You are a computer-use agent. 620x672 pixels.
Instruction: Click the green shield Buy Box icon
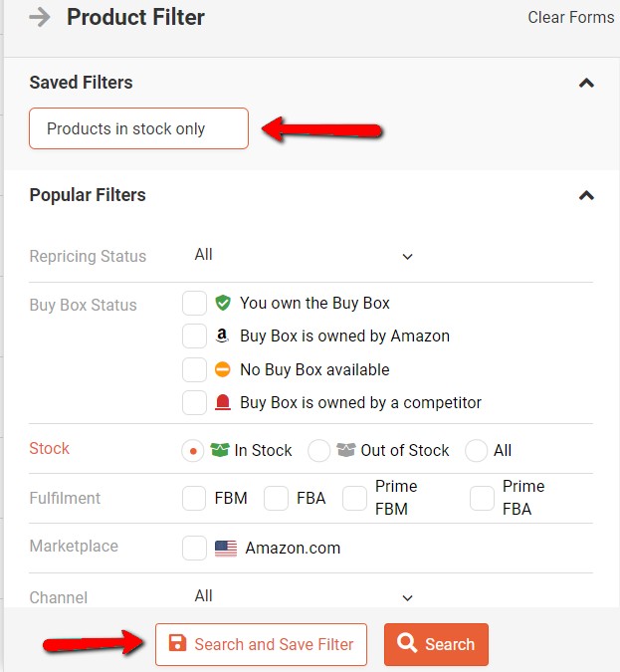click(223, 303)
